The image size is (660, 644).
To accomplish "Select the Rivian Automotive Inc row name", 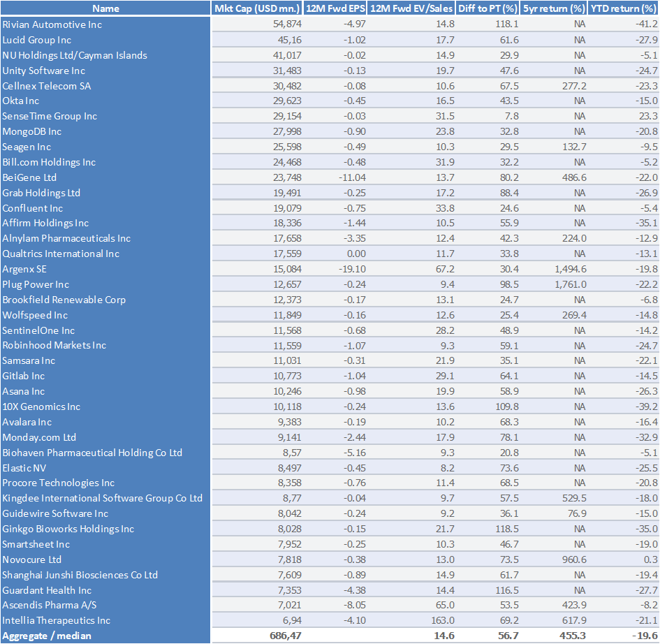I will [x=52, y=24].
